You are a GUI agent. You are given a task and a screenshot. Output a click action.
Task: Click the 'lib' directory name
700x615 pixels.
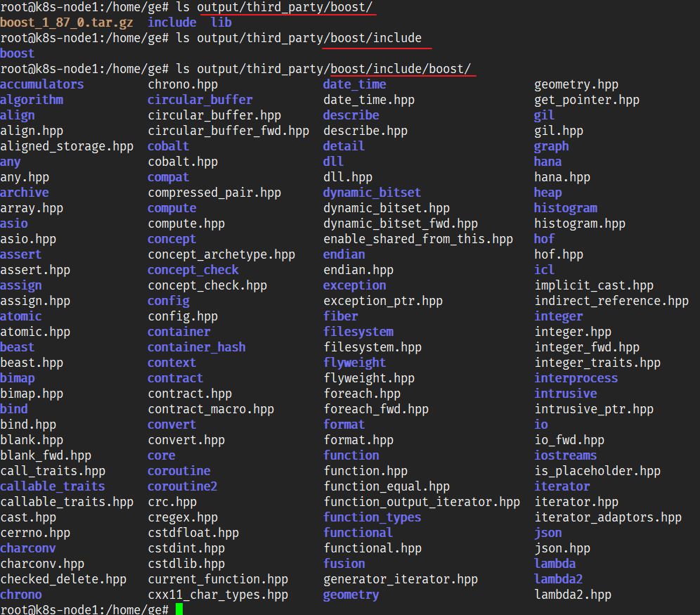221,22
